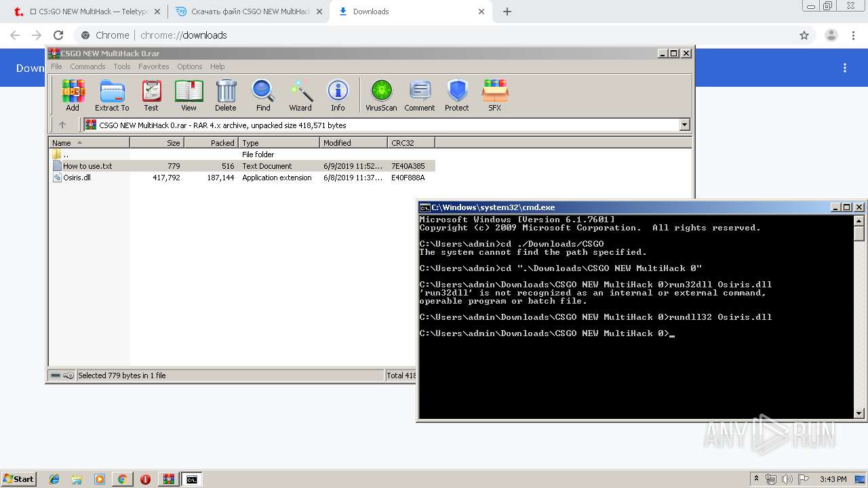The height and width of the screenshot is (488, 868).
Task: Open Chrome from the taskbar
Action: pyautogui.click(x=122, y=479)
